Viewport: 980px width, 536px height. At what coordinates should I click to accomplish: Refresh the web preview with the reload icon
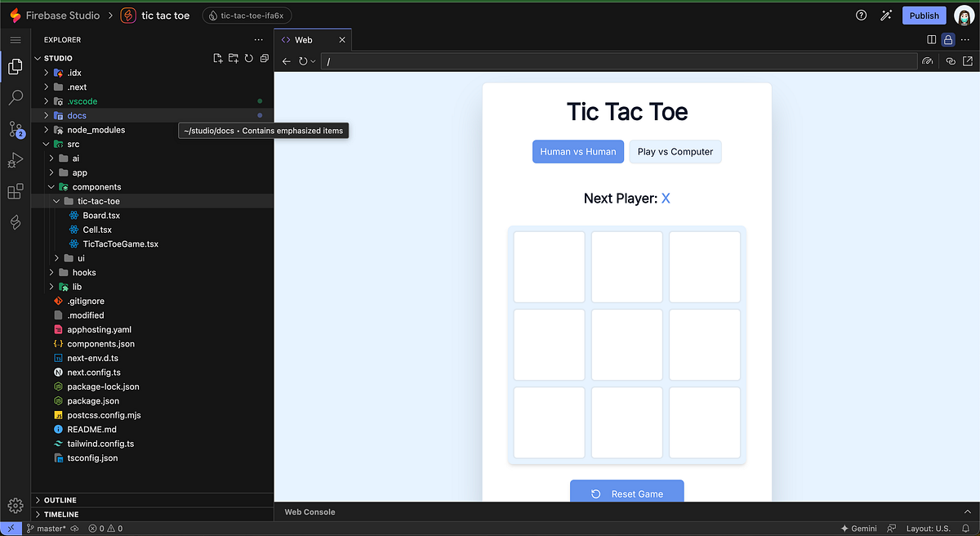[x=301, y=60]
